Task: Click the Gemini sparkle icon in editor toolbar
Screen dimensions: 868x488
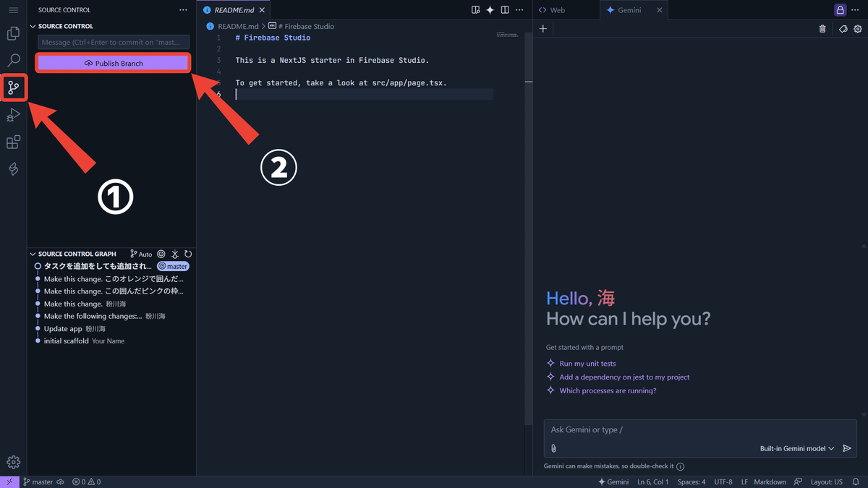Action: click(490, 10)
